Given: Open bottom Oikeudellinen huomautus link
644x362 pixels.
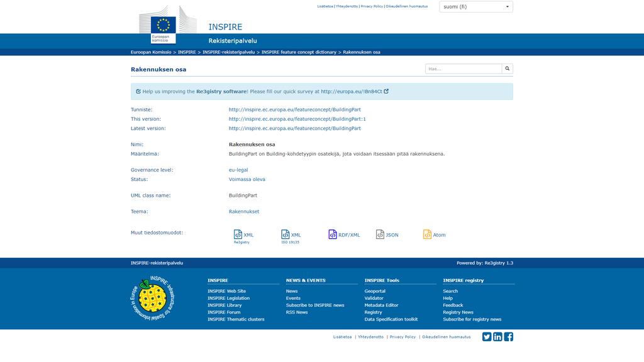Looking at the screenshot, I should (446, 337).
